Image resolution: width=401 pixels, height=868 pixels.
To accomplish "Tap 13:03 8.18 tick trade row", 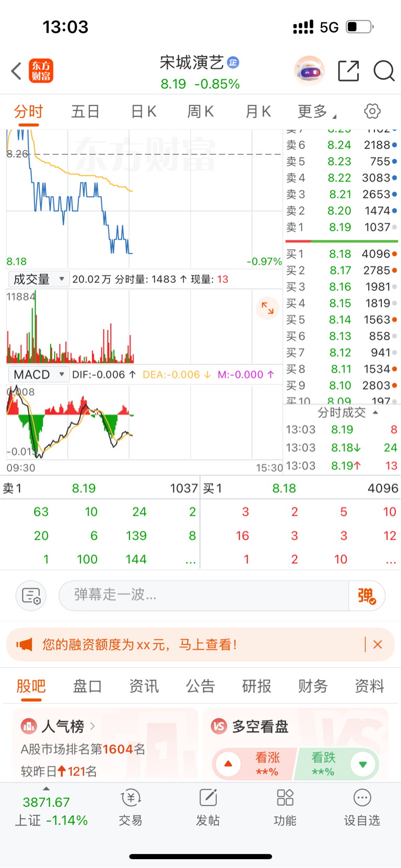I will pyautogui.click(x=342, y=448).
